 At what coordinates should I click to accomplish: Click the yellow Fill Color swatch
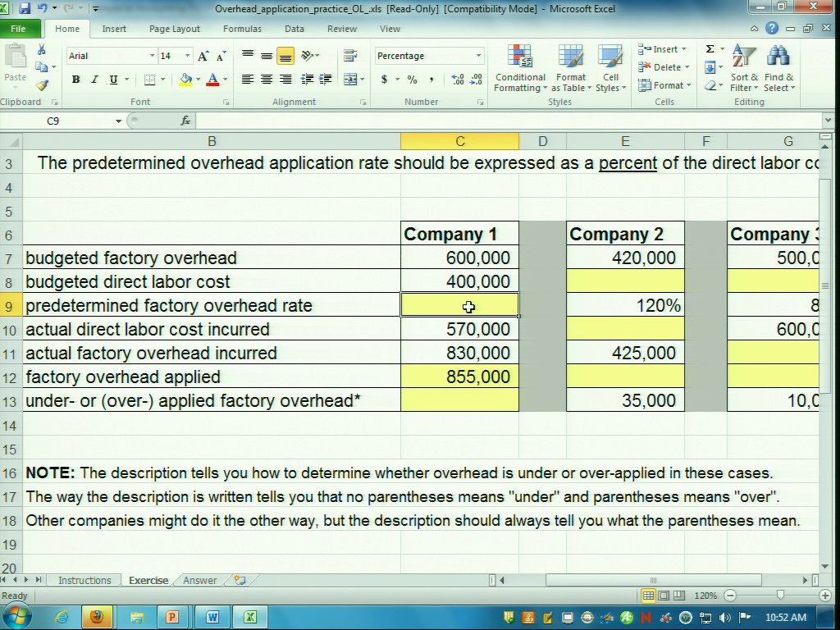click(185, 80)
